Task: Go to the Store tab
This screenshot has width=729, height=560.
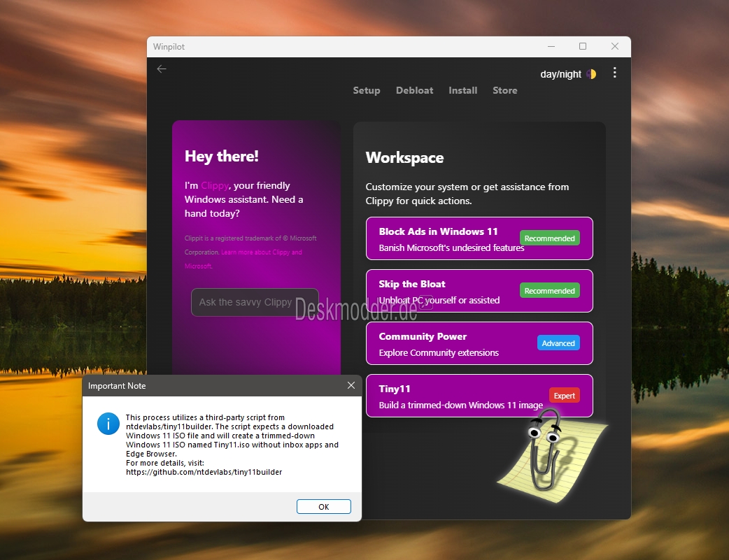Action: point(505,90)
